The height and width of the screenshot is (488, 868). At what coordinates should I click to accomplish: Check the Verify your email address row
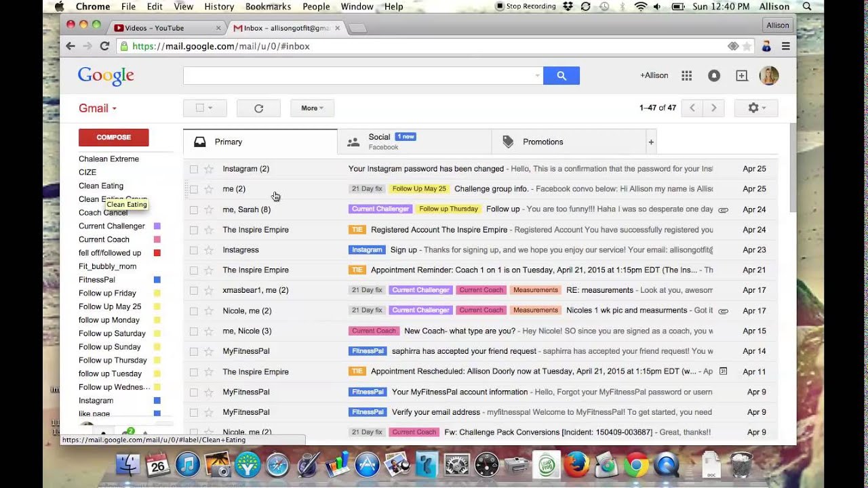tap(194, 412)
